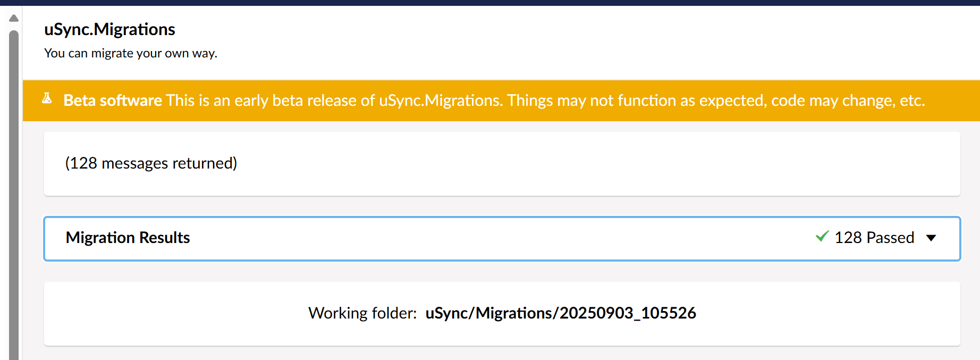980x360 pixels.
Task: Click blank middle of Migration Results bar
Action: point(478,238)
